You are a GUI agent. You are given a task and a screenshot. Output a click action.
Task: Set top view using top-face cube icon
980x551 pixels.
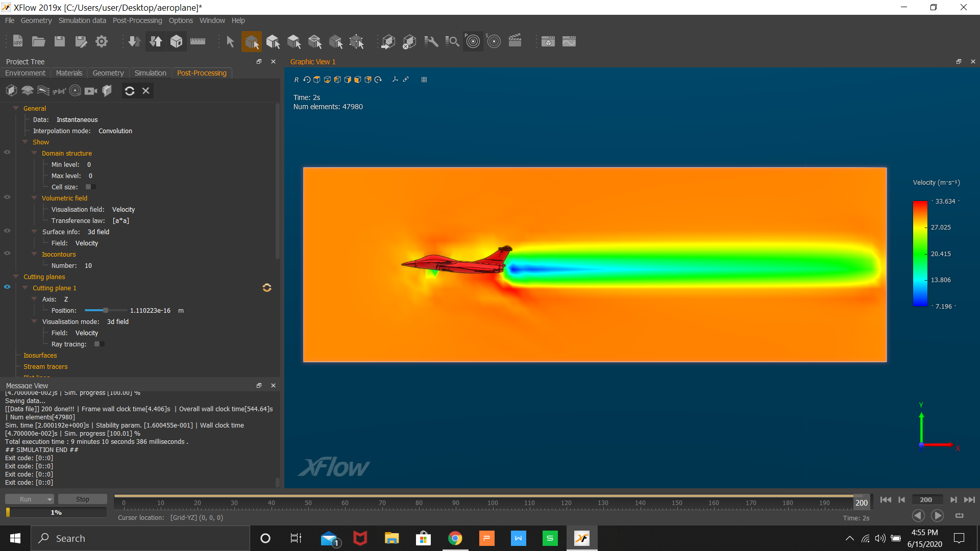coord(317,80)
